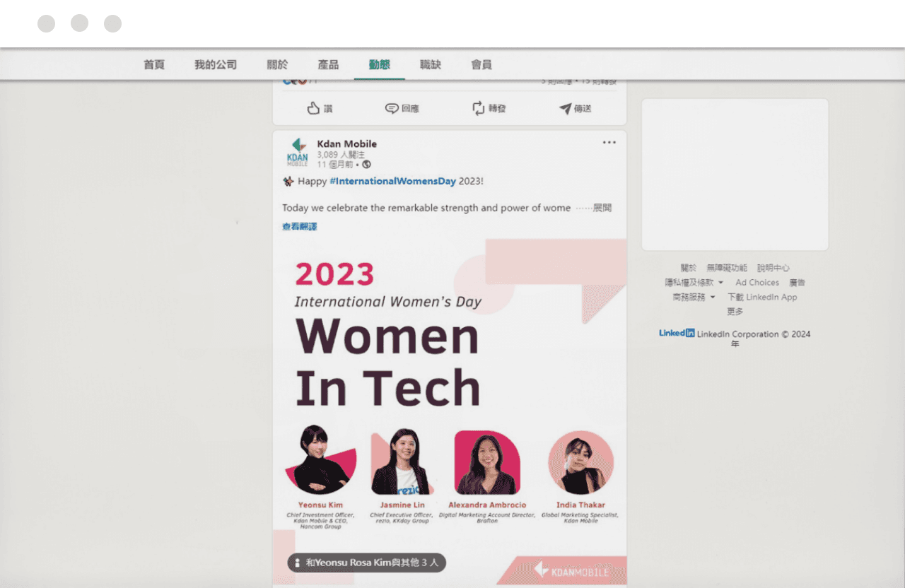This screenshot has height=588, width=905.
Task: Click 下載 LinkedIn App link
Action: pos(762,297)
